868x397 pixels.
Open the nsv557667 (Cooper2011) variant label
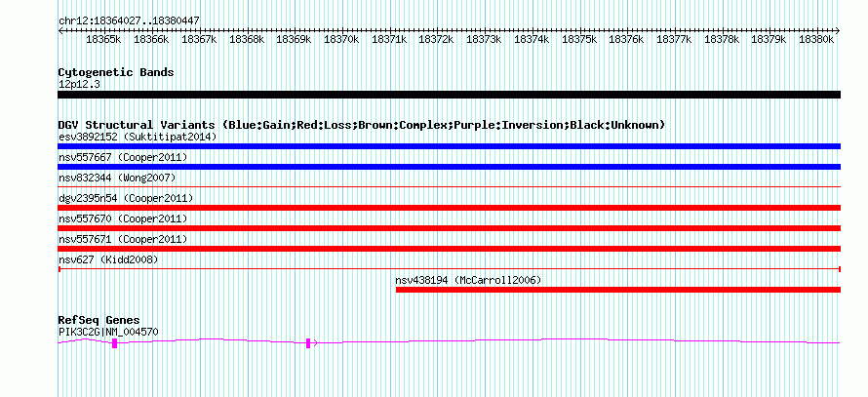coord(123,157)
